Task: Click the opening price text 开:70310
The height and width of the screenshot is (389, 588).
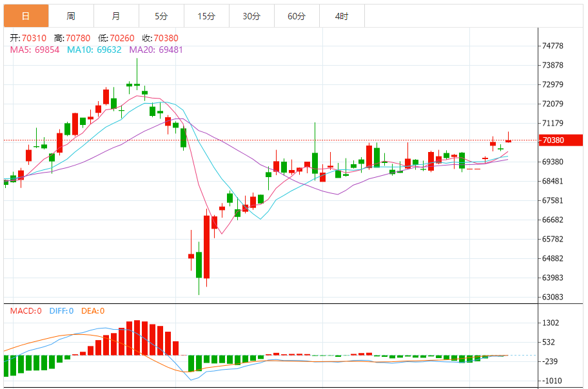Action: pyautogui.click(x=28, y=38)
